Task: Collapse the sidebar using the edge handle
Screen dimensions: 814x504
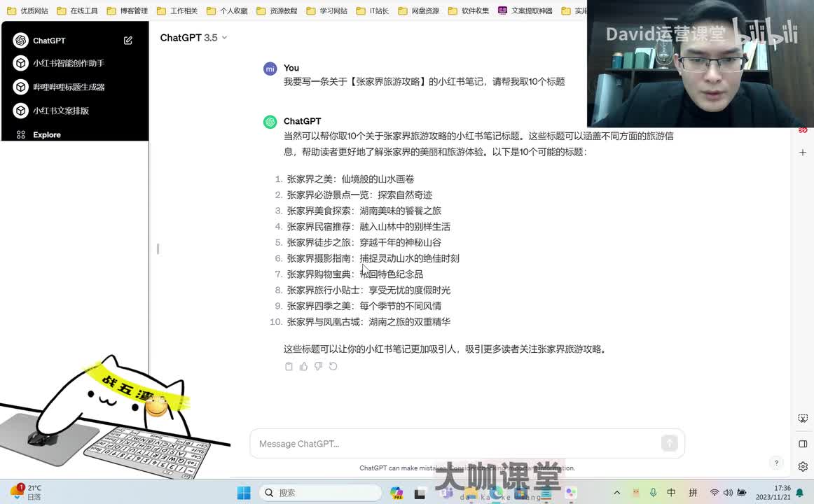Action: (x=158, y=248)
